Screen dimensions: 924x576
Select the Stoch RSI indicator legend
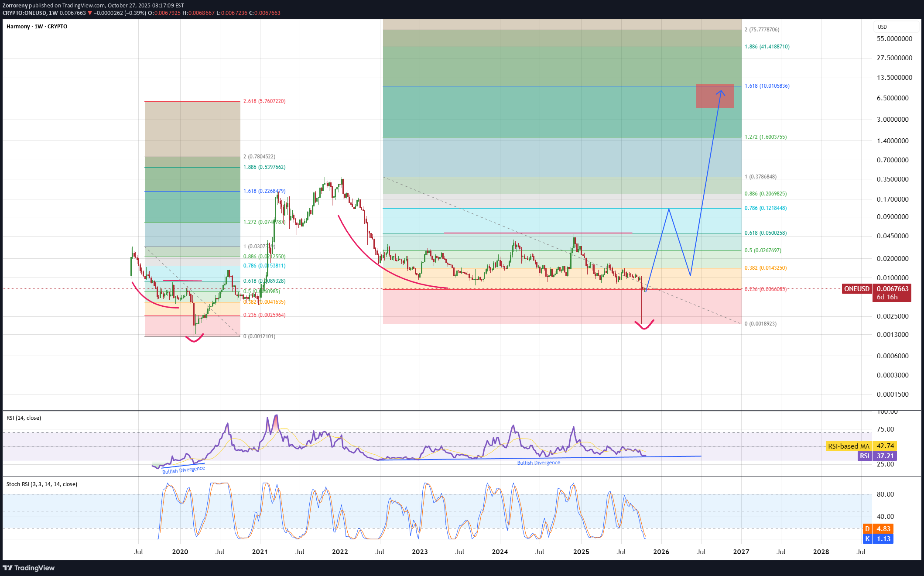42,484
